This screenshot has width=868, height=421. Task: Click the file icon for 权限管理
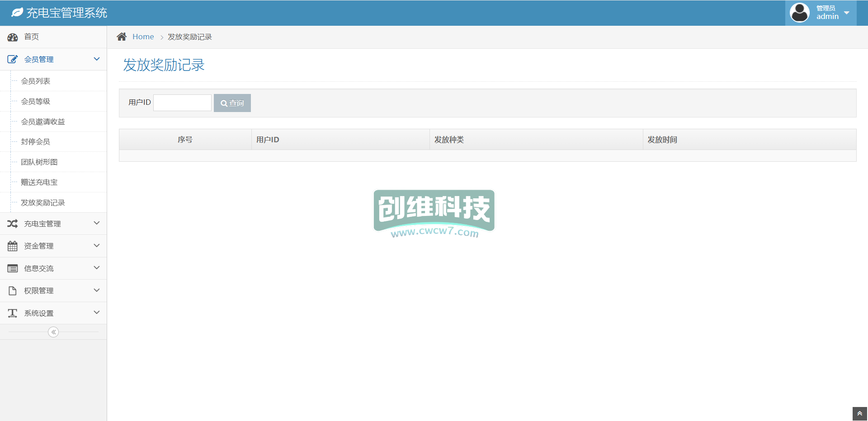13,291
